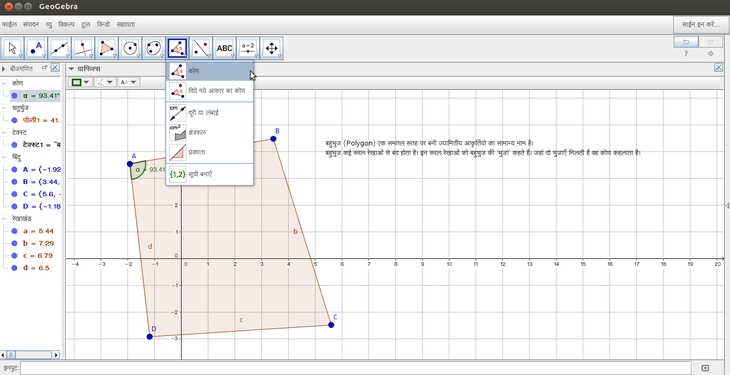Toggle visibility of point B = (3.44
The height and width of the screenshot is (375, 730).
[x=15, y=182]
